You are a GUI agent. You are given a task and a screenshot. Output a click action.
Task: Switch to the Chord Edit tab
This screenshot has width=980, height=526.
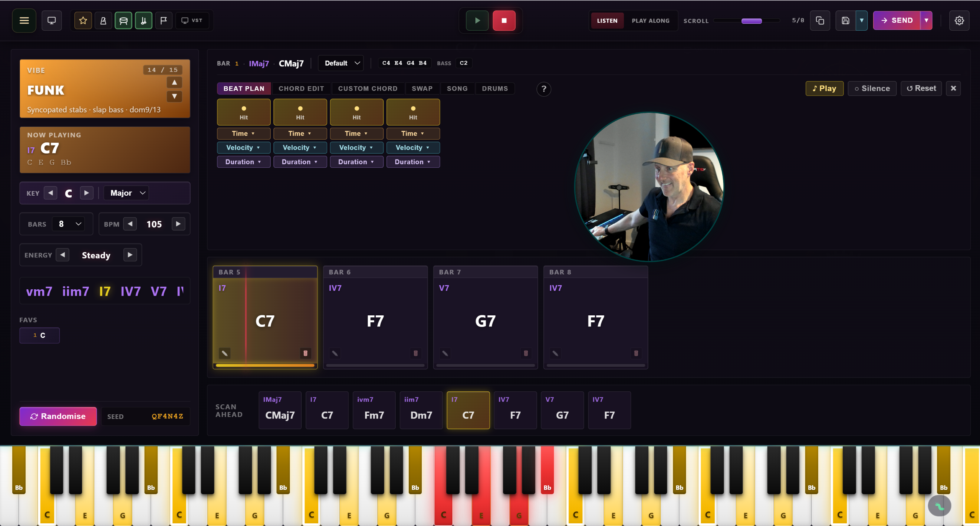pyautogui.click(x=301, y=89)
